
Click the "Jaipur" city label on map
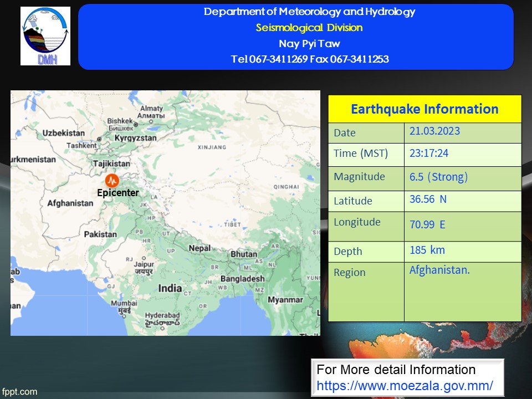pyautogui.click(x=144, y=264)
